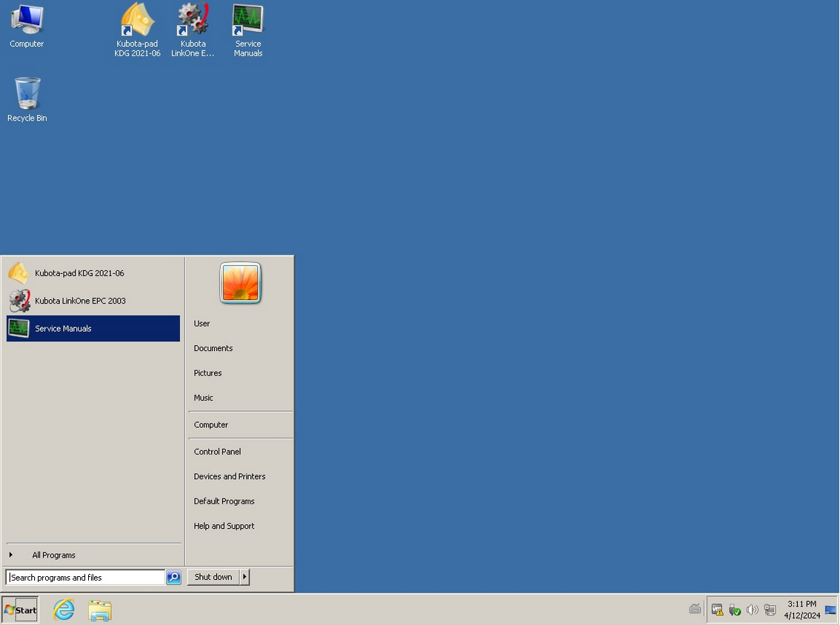
Task: Select the Computer desktop icon
Action: click(x=26, y=26)
